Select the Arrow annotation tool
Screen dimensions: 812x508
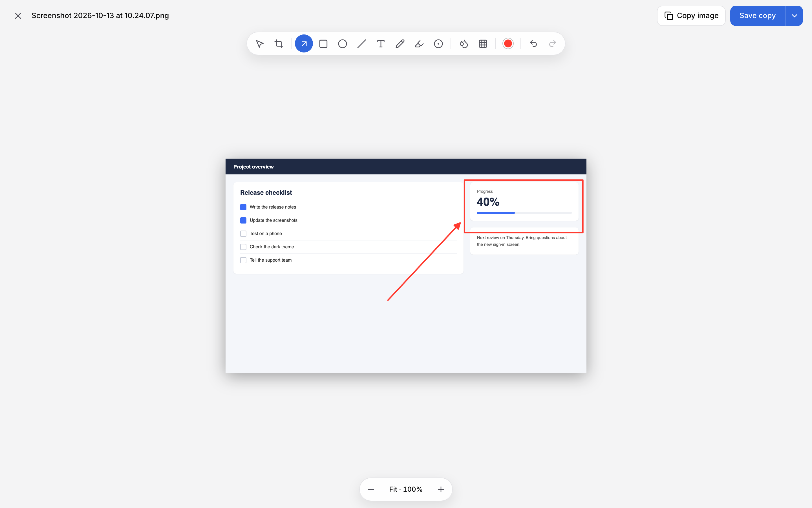pos(304,44)
